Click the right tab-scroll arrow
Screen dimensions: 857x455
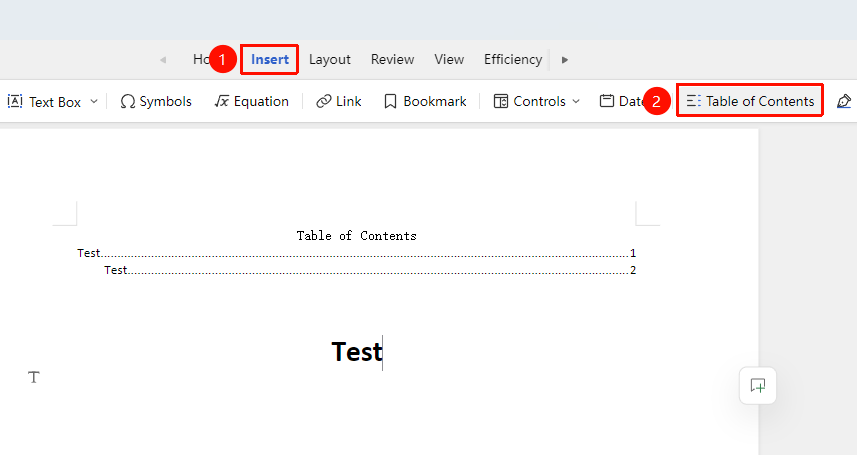(565, 60)
